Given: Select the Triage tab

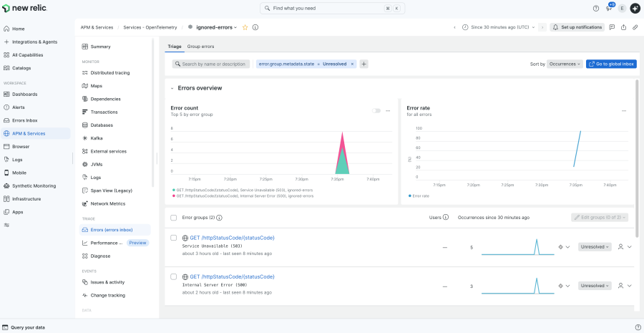Looking at the screenshot, I should coord(175,47).
